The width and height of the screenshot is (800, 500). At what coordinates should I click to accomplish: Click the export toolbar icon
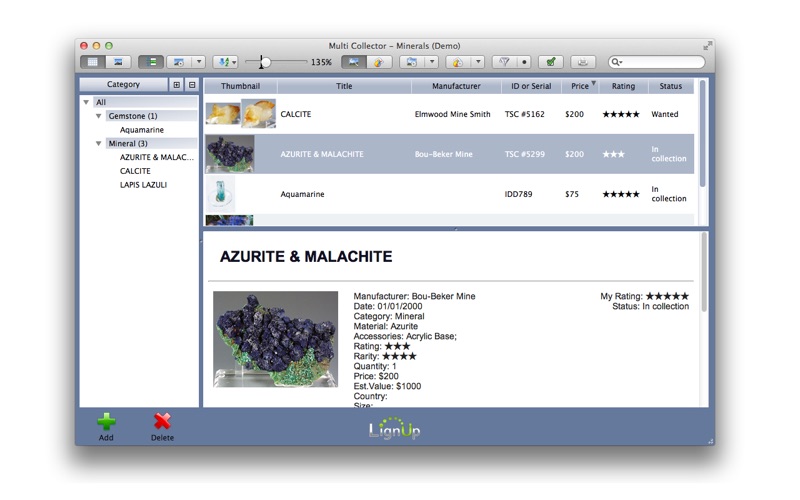click(x=458, y=62)
